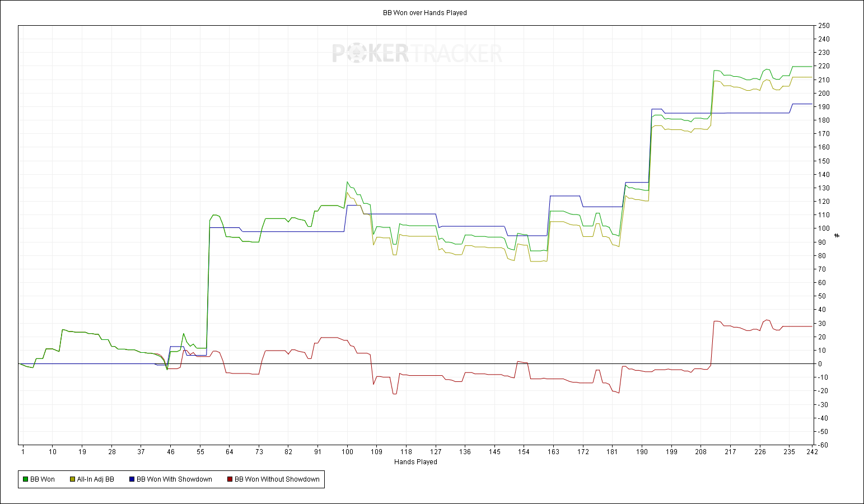Viewport: 864px width, 504px height.
Task: Click the blue BB Won With Showdown swatch
Action: pos(132,479)
